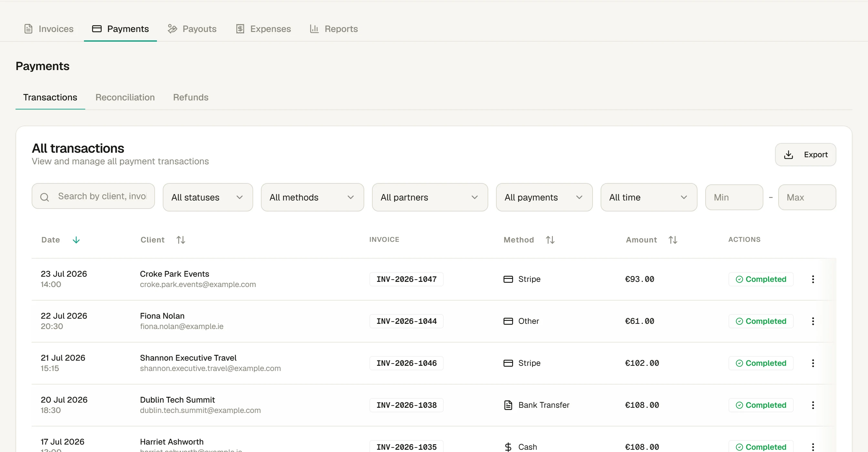Image resolution: width=868 pixels, height=452 pixels.
Task: Click the Invoices document icon
Action: (28, 29)
